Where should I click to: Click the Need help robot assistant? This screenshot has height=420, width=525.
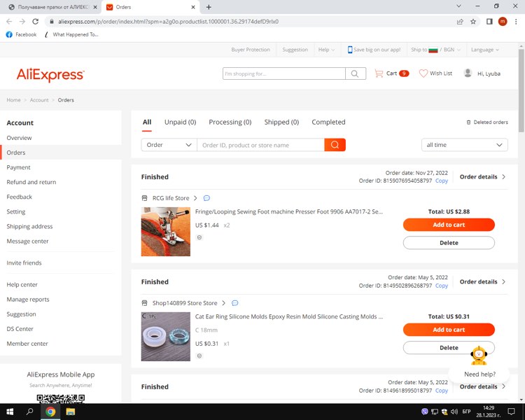pos(479,356)
